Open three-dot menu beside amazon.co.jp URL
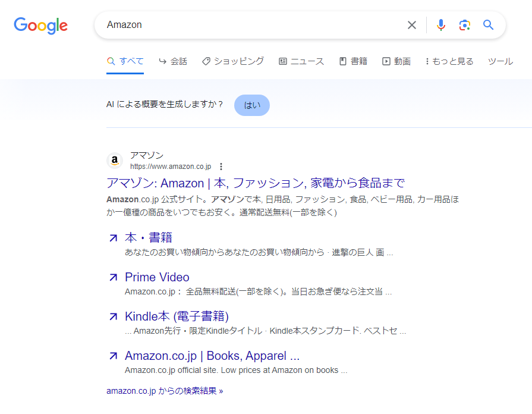Viewport: 532px width, 414px height. tap(221, 167)
